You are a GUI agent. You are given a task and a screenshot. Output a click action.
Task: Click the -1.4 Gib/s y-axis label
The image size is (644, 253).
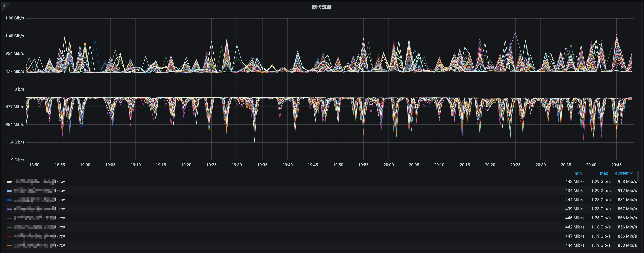click(x=15, y=142)
